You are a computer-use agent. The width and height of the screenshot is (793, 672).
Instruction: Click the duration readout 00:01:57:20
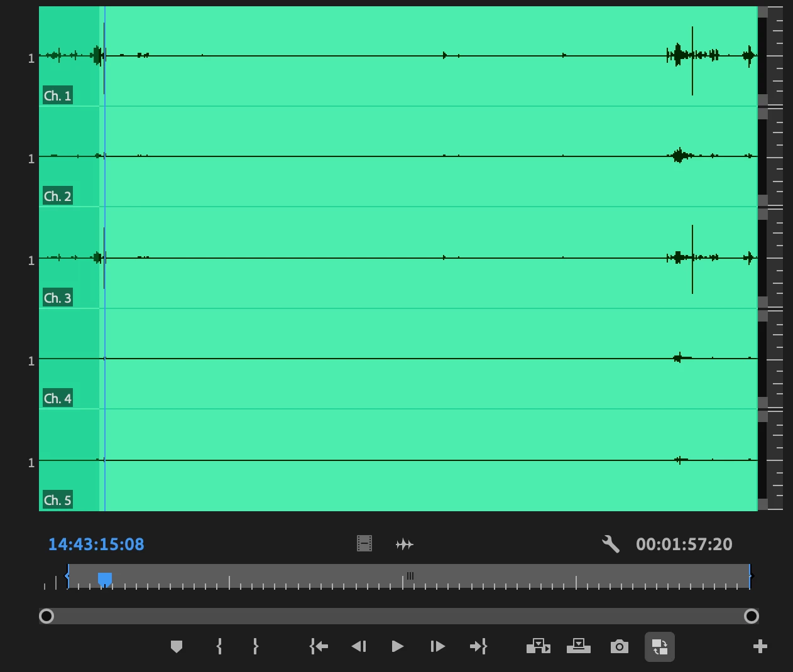click(x=684, y=544)
